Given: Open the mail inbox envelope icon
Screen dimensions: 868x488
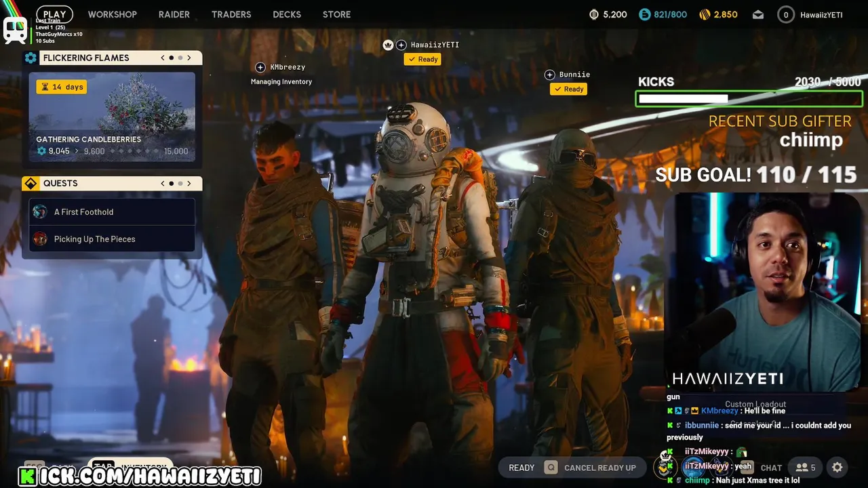Looking at the screenshot, I should (x=758, y=14).
